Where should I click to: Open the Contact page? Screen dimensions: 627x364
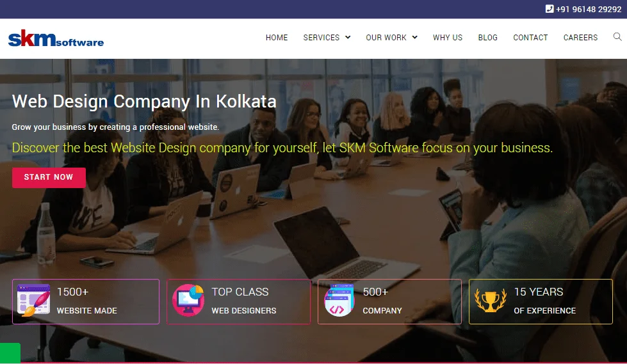click(x=530, y=38)
